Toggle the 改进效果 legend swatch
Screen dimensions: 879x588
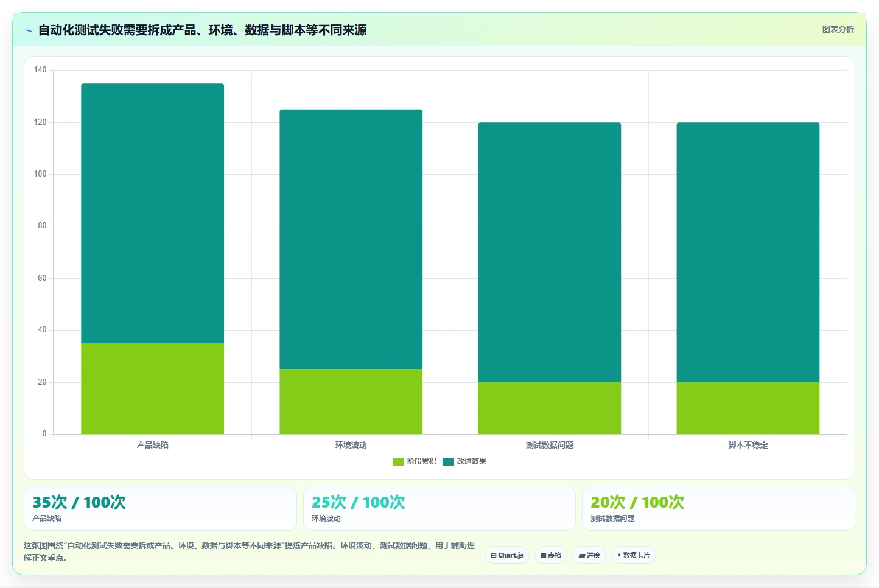tap(448, 462)
